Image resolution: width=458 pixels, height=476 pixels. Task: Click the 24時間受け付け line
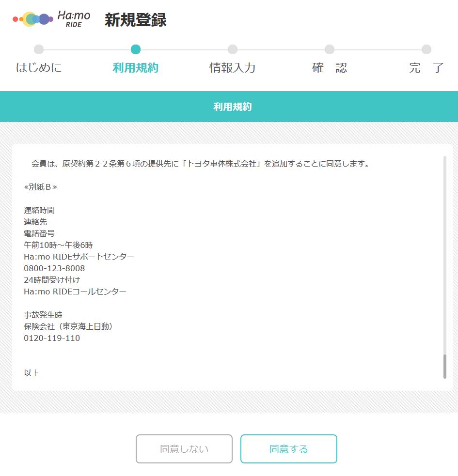pos(52,280)
